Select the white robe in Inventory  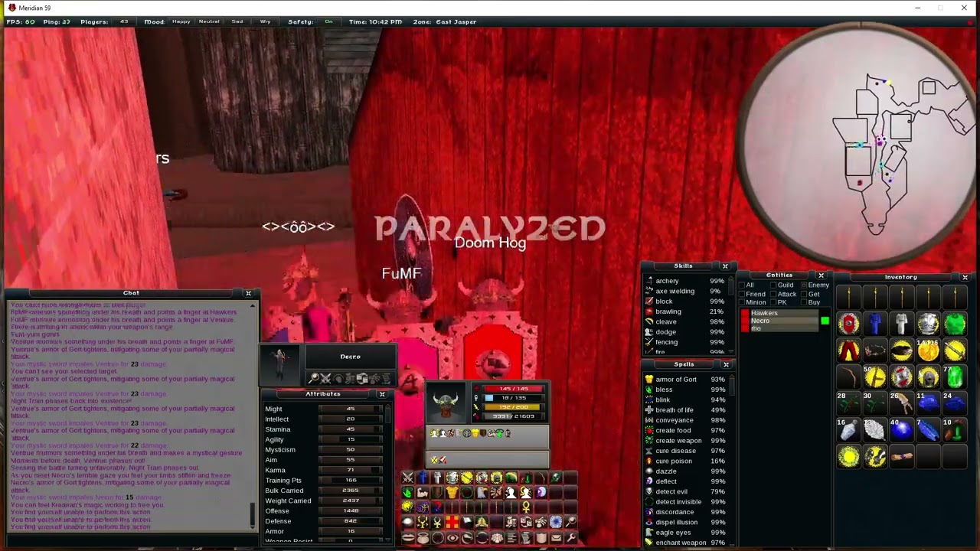tap(902, 323)
